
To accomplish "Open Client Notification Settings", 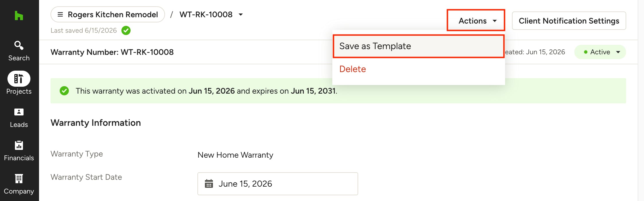I will [x=569, y=21].
